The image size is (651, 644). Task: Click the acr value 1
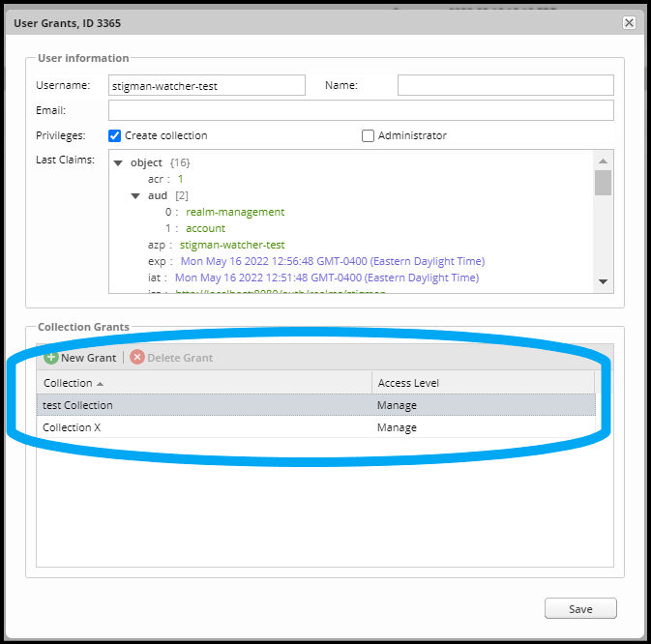181,179
